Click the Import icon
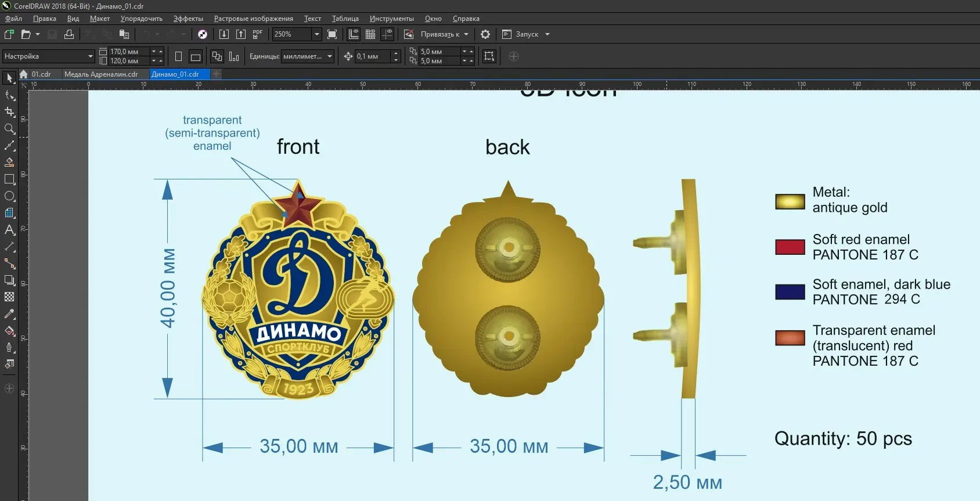This screenshot has width=980, height=501. 224,34
